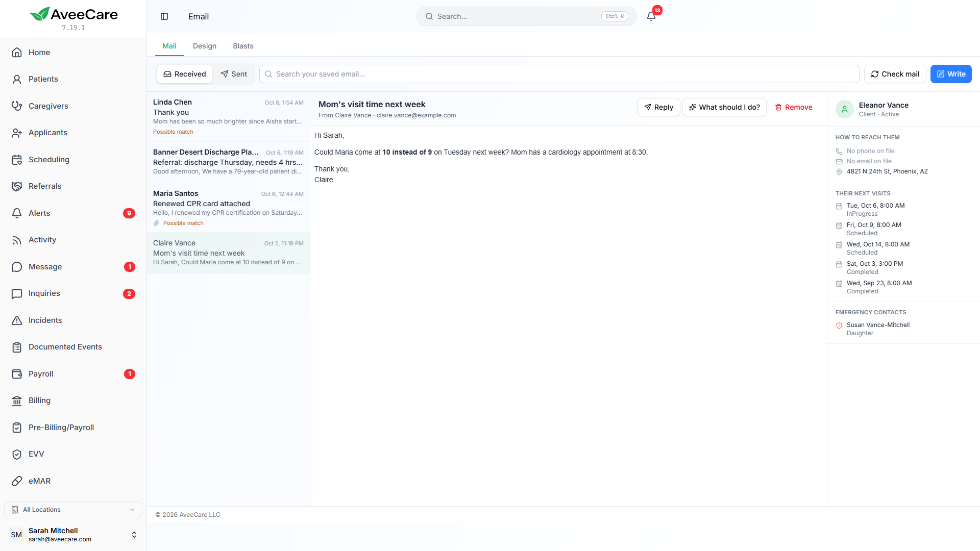Open eMAR section
The image size is (980, 551).
[x=73, y=481]
